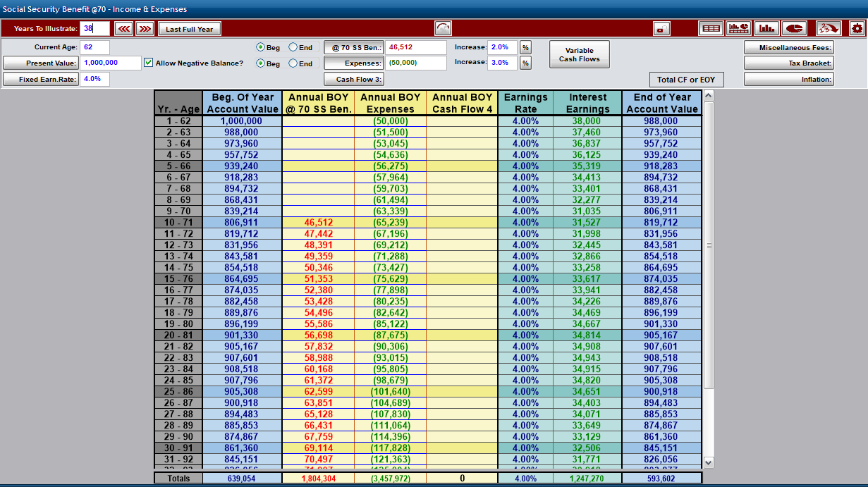Click the Present Value button

click(40, 63)
